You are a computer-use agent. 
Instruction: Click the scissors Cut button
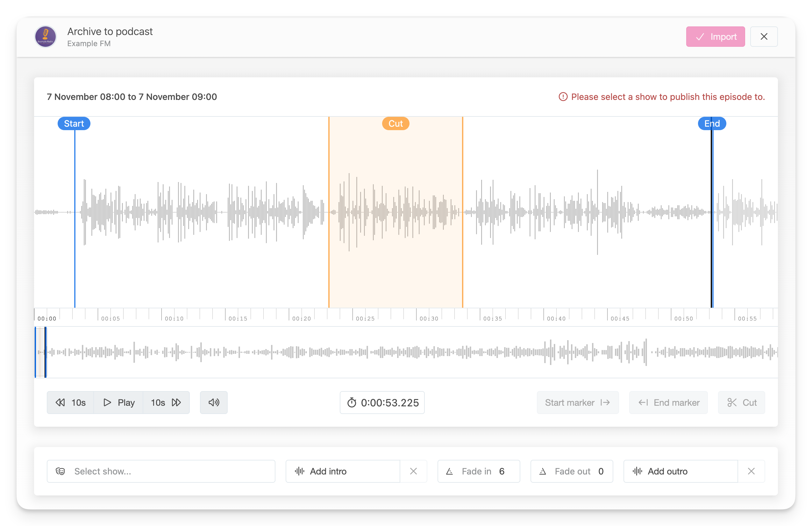[x=741, y=402]
